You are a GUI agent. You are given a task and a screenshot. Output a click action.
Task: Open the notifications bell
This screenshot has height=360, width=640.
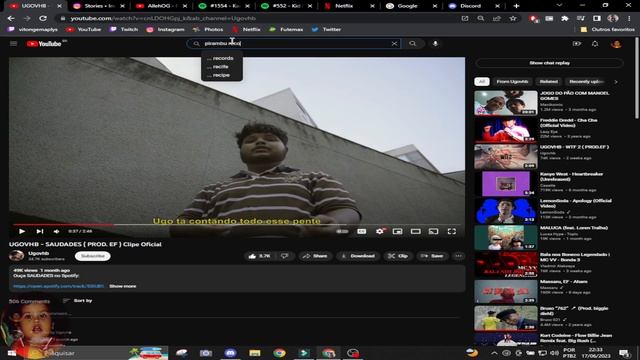(x=595, y=44)
